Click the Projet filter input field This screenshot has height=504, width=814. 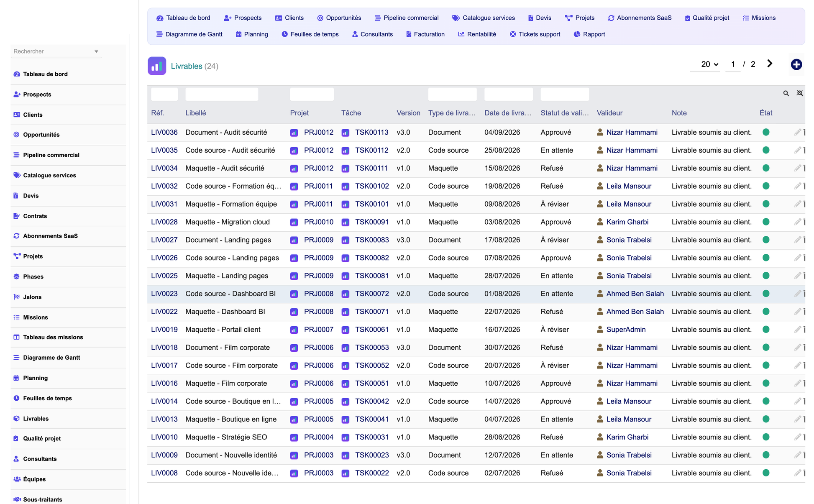click(312, 94)
